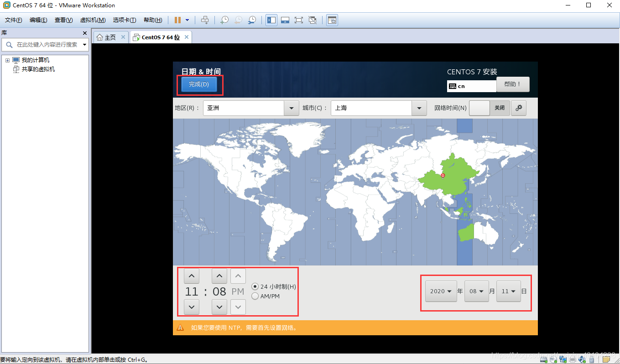
Task: Pause the virtual machine
Action: click(x=177, y=20)
